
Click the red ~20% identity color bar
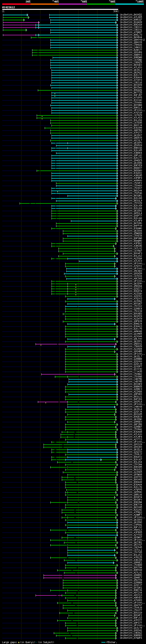point(16,4)
